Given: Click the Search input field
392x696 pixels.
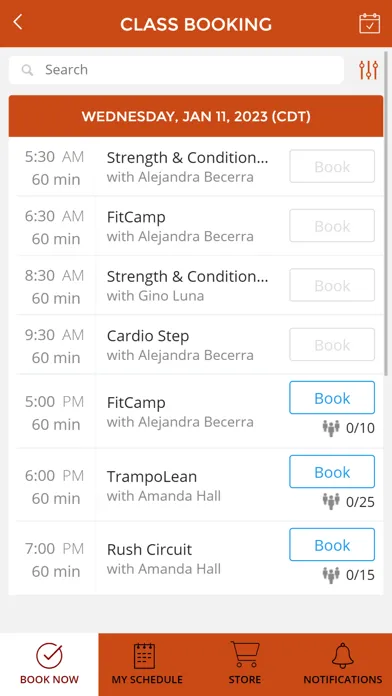Looking at the screenshot, I should 176,70.
